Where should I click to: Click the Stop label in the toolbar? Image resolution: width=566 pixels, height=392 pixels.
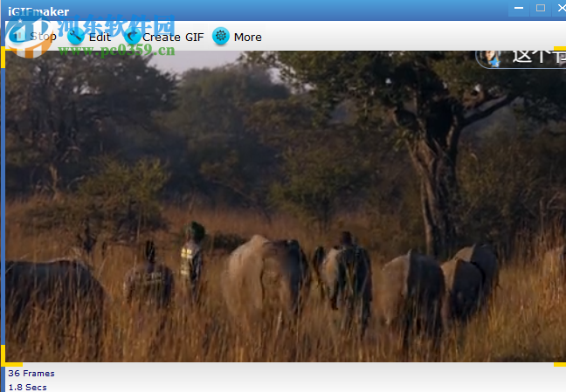click(x=43, y=37)
